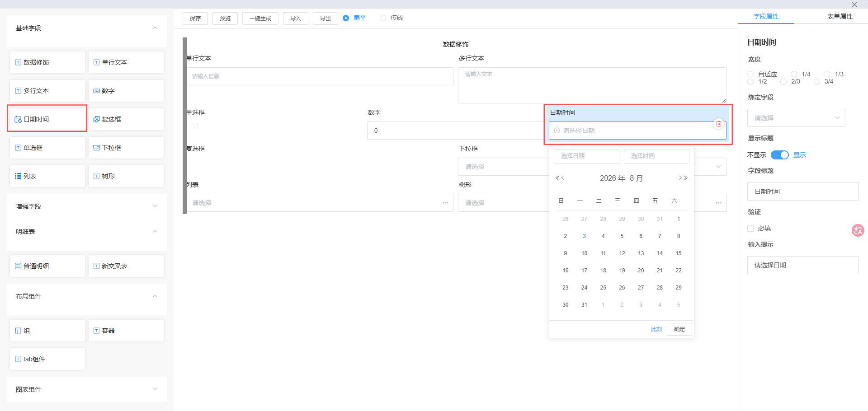The width and height of the screenshot is (868, 411).
Task: Collapse the 布局组件 section
Action: 155,296
